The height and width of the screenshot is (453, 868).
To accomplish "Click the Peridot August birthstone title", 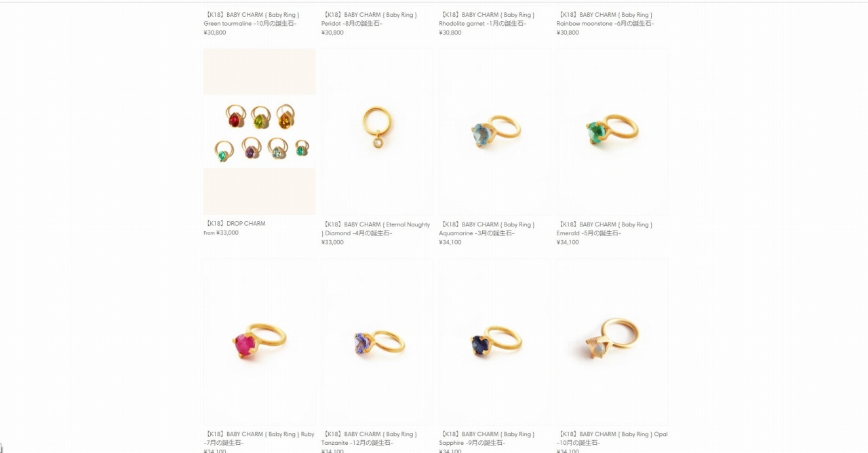I will tap(370, 19).
